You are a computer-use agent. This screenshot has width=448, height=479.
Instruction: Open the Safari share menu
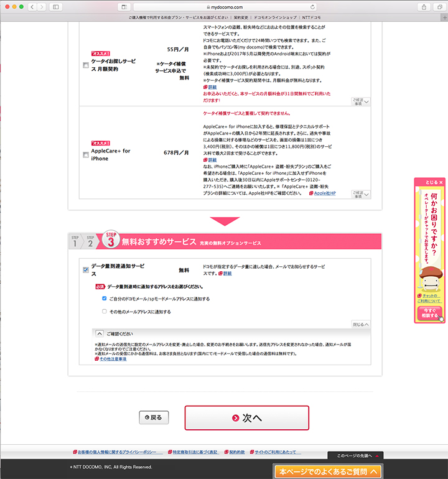click(424, 7)
